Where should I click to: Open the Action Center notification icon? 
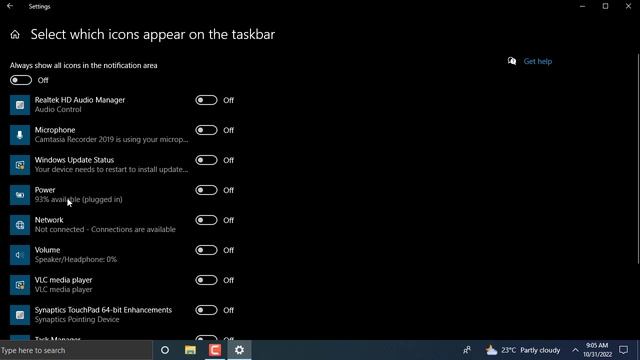[624, 350]
